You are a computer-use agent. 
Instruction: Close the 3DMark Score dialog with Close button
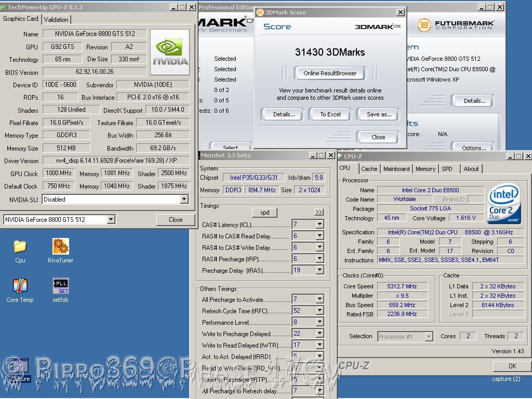[x=378, y=137]
